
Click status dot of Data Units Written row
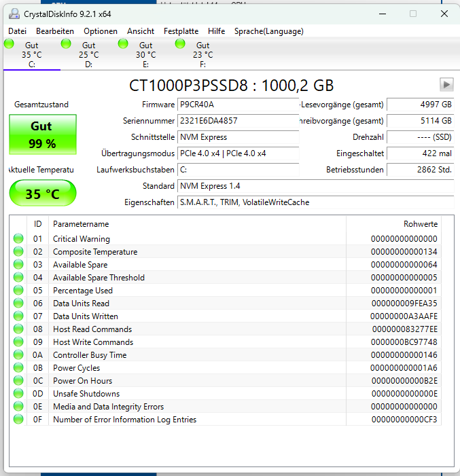tap(18, 316)
